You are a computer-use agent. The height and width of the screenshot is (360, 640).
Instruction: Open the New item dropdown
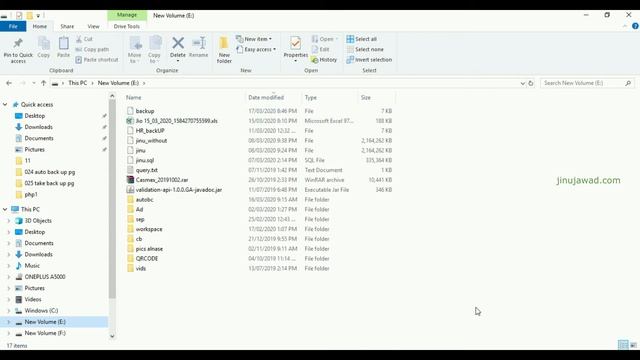coord(254,39)
